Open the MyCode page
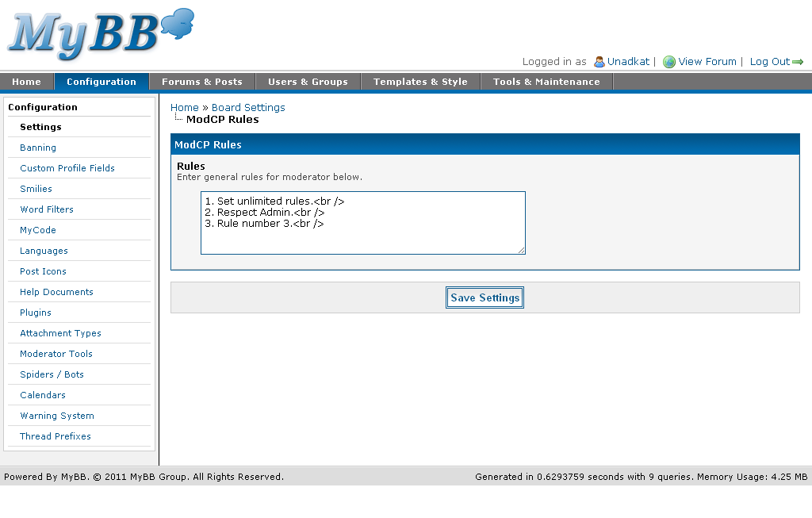This screenshot has height=518, width=812. [x=38, y=230]
